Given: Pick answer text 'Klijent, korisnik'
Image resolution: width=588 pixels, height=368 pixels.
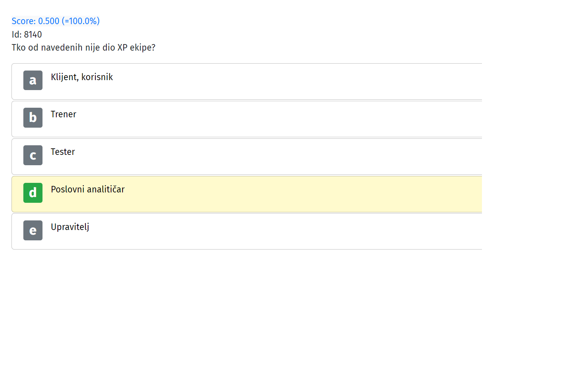Looking at the screenshot, I should (x=82, y=77).
